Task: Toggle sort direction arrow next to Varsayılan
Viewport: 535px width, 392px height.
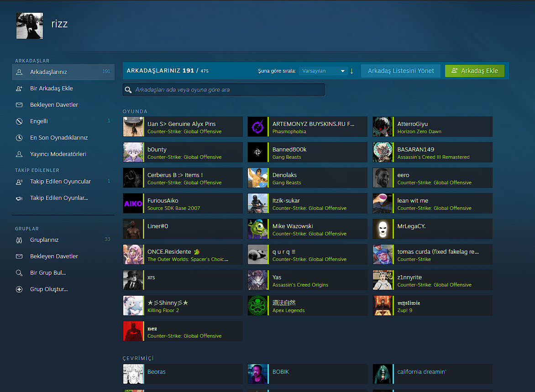Action: coord(352,71)
